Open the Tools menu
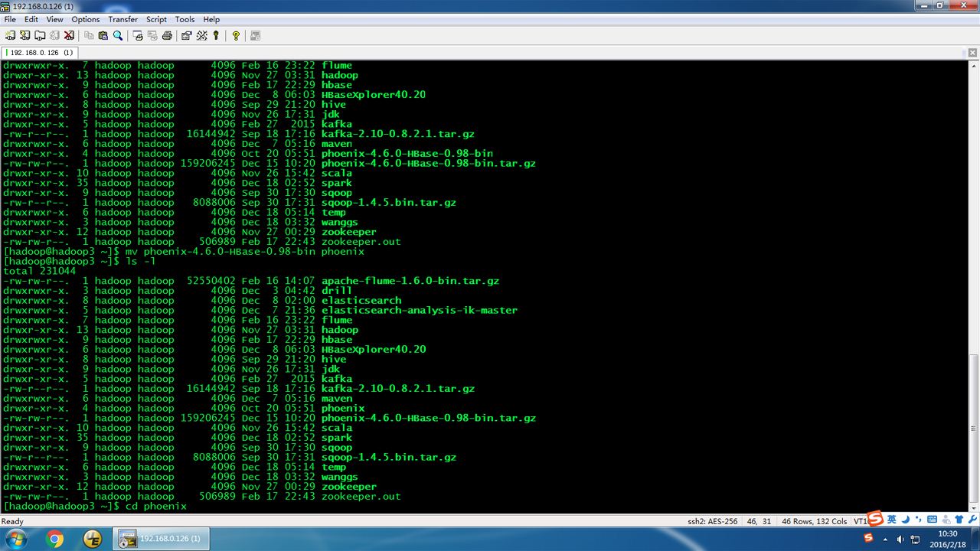980x551 pixels. [x=185, y=19]
